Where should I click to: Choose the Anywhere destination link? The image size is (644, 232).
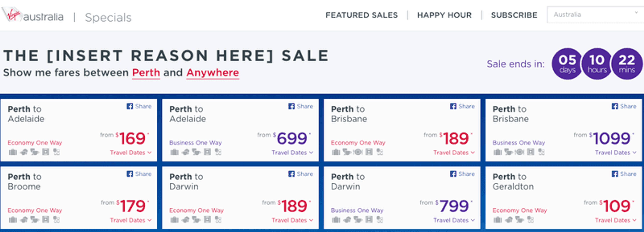click(212, 73)
